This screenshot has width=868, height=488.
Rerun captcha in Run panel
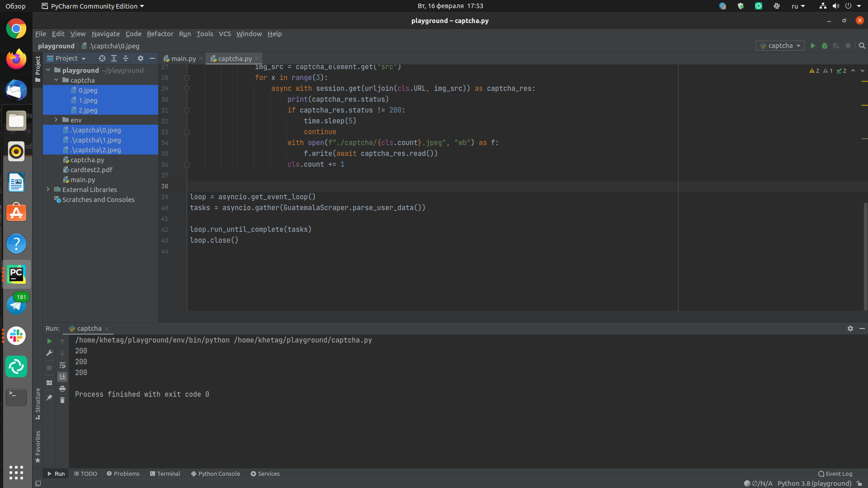pos(49,341)
